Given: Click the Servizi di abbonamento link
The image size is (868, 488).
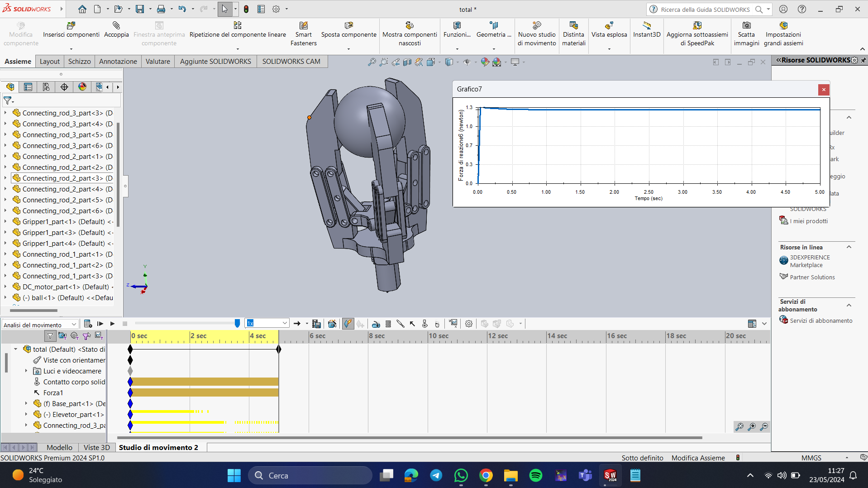Looking at the screenshot, I should tap(821, 321).
